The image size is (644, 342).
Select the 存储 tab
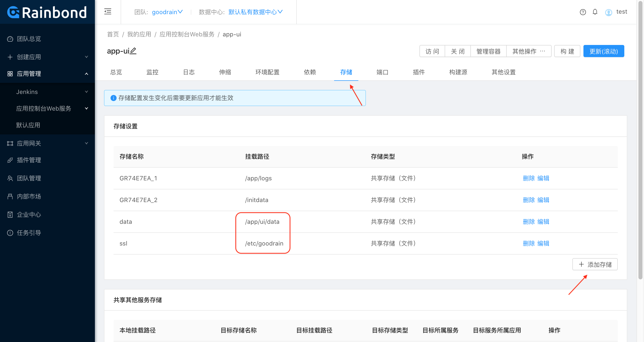click(346, 72)
